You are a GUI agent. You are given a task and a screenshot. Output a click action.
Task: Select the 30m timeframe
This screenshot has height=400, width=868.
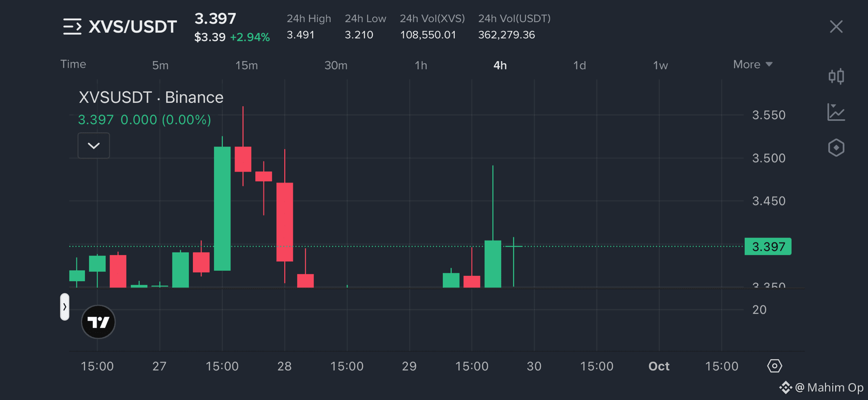336,65
